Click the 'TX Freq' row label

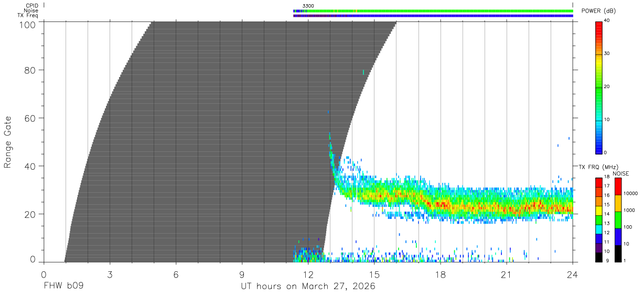[x=28, y=15]
